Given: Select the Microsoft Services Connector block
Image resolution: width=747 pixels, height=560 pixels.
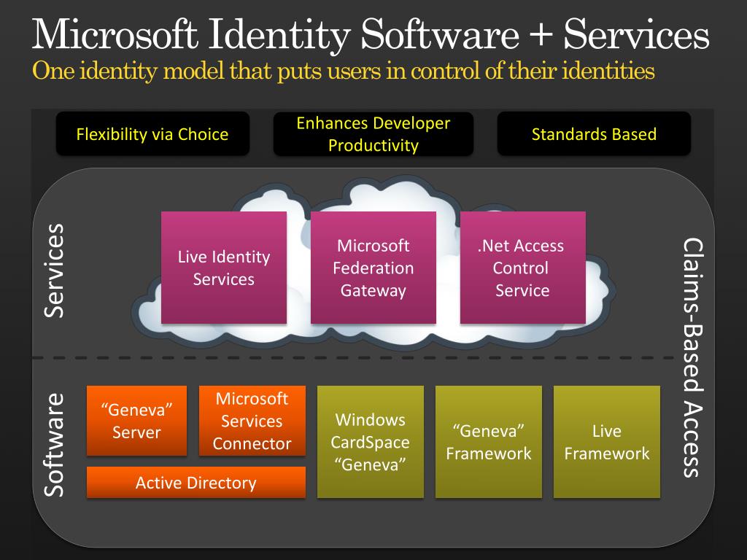Looking at the screenshot, I should pyautogui.click(x=252, y=421).
